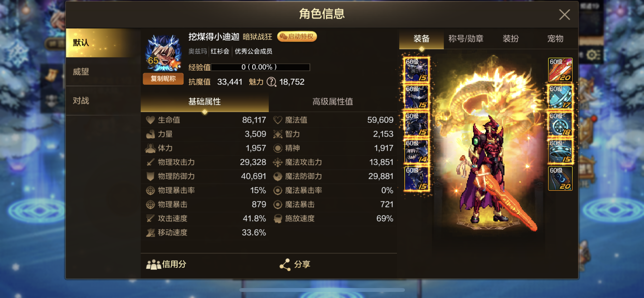
Task: Select the 基础属性 basic attributes tab
Action: tap(204, 102)
